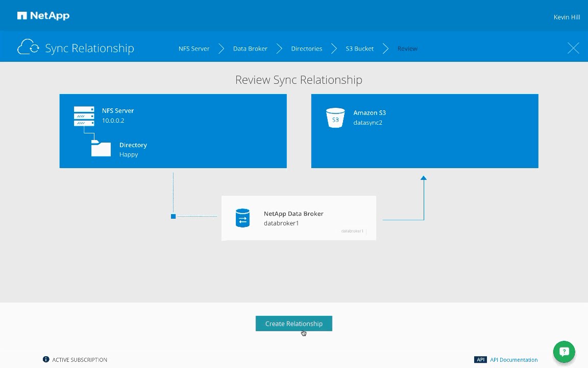Select the Review step
Image resolution: width=588 pixels, height=368 pixels.
click(x=407, y=49)
